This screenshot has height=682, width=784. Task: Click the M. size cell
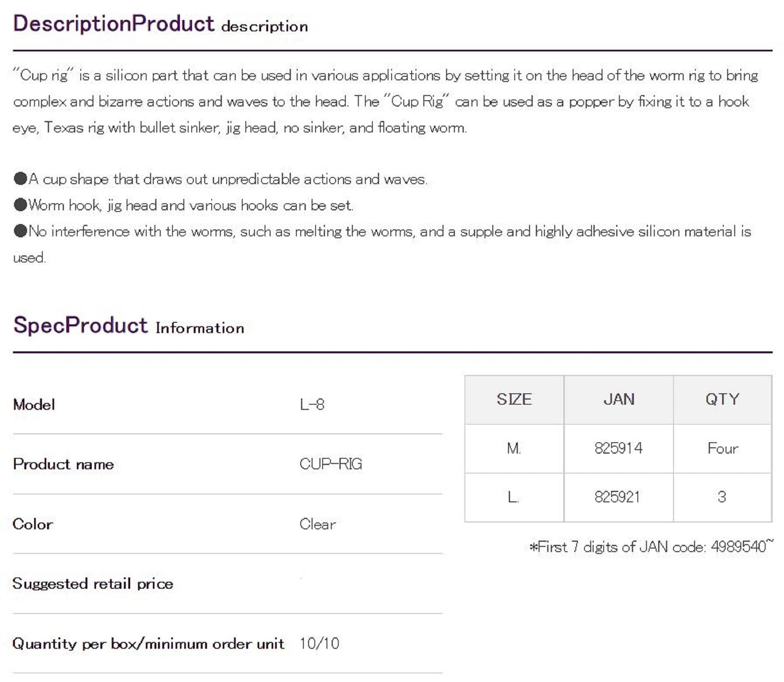(x=514, y=448)
